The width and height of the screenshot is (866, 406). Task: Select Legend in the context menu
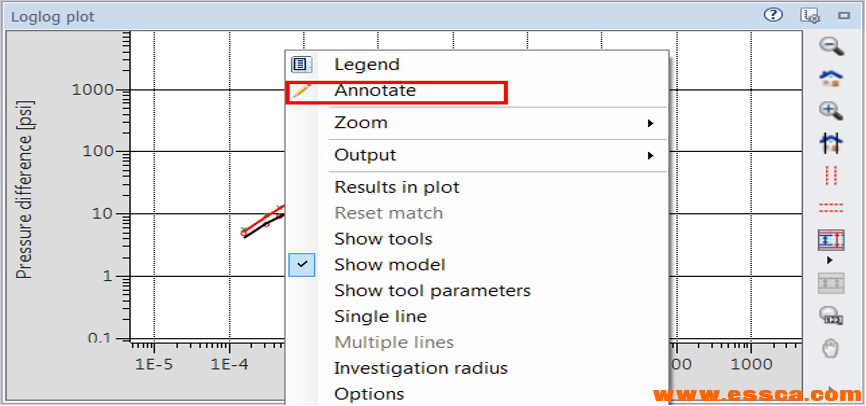[366, 64]
